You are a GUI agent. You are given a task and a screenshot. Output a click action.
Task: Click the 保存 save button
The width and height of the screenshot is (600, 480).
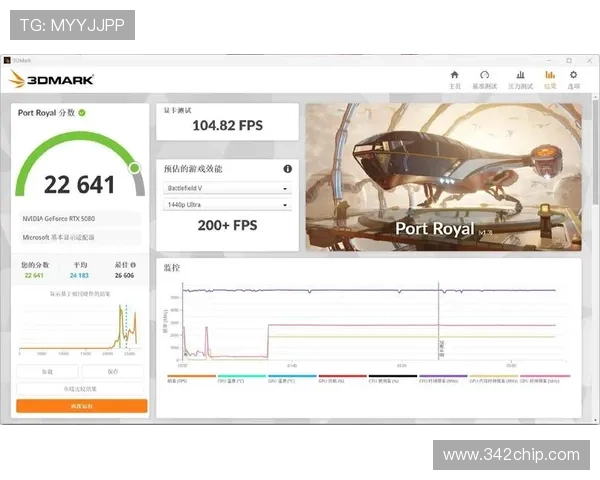click(114, 371)
